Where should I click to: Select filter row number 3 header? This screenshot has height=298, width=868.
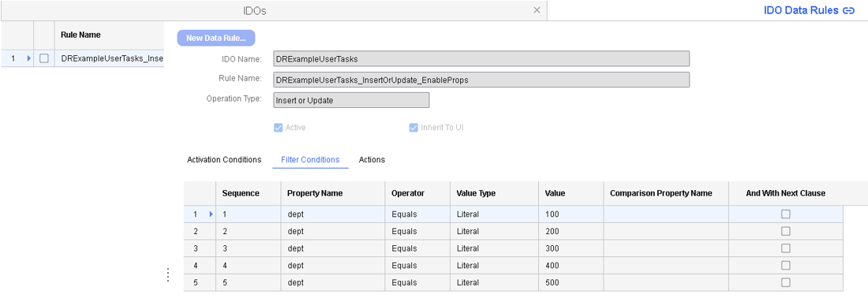[200, 248]
